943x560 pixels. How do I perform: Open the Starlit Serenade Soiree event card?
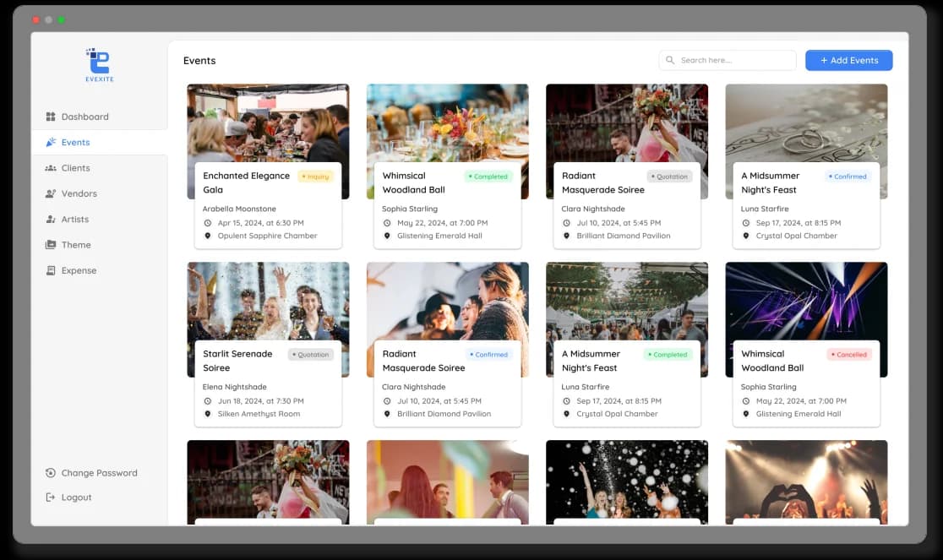pos(268,344)
